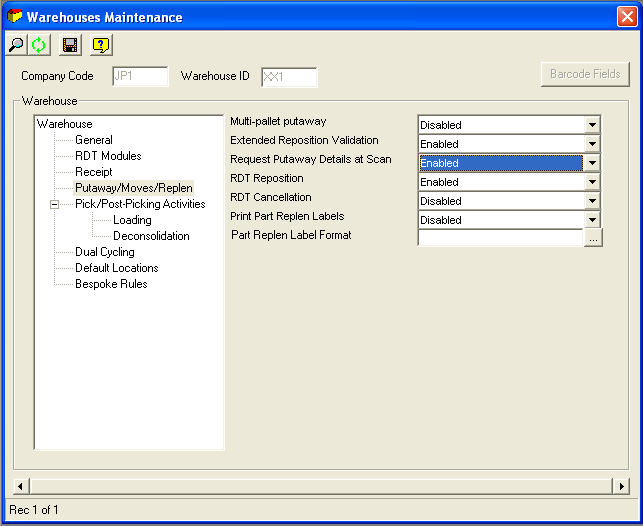Image resolution: width=643 pixels, height=526 pixels.
Task: Click the Barcode Fields button
Action: click(x=585, y=74)
